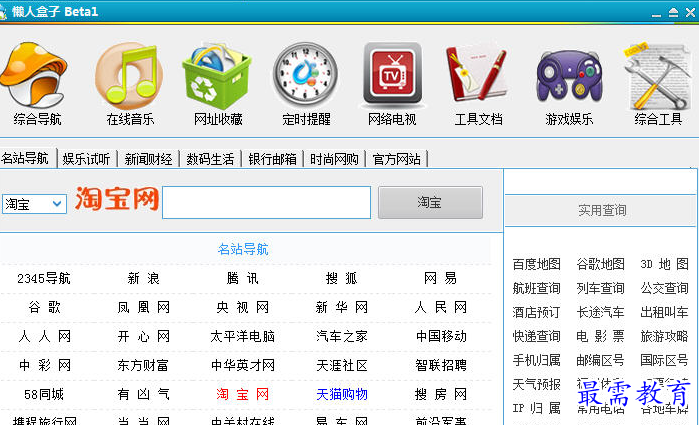Open the 工具文档 notebook icon

(477, 74)
